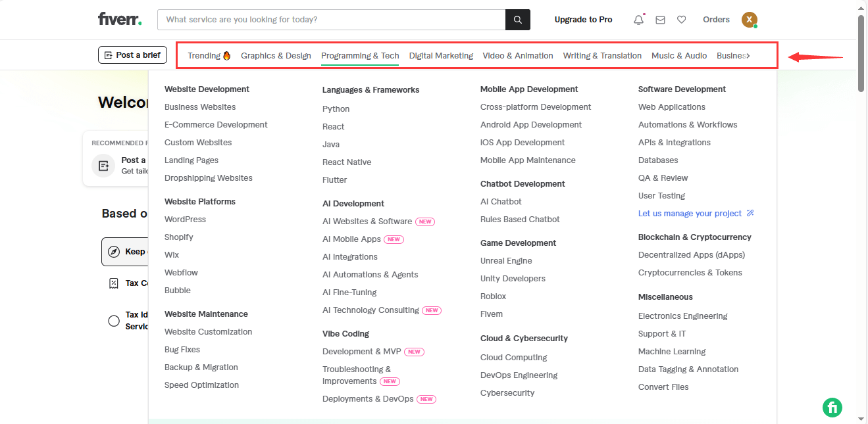
Task: Open Bug Fixes under Website Maintenance
Action: (x=182, y=350)
